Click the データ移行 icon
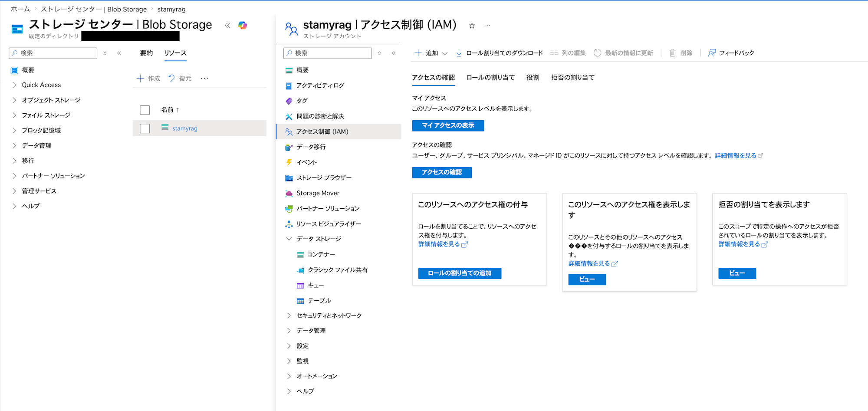The image size is (868, 411). pos(289,147)
